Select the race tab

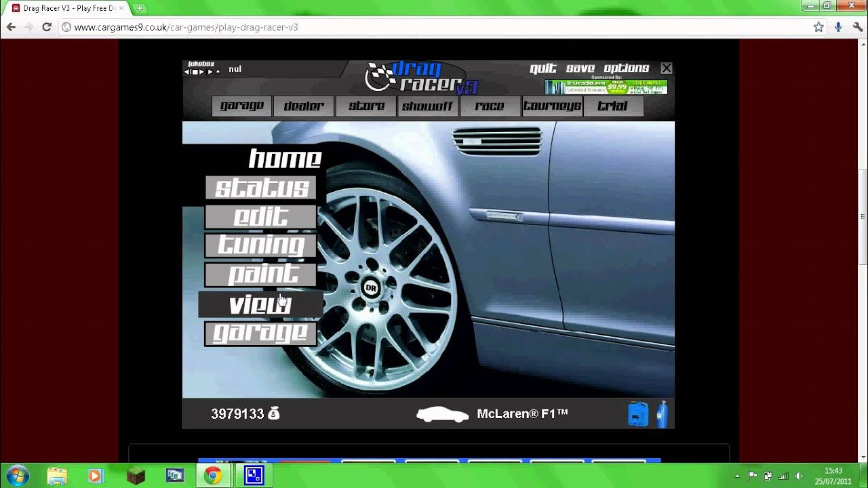click(490, 106)
